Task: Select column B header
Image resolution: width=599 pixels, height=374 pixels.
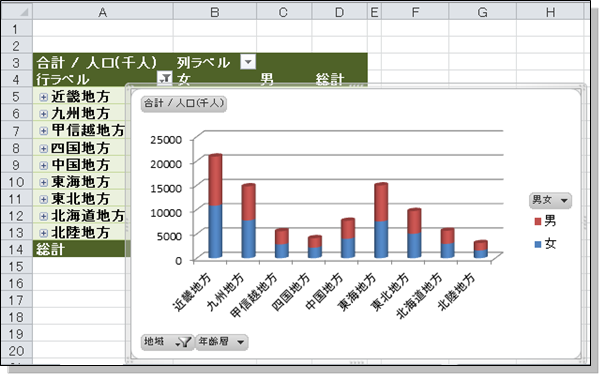Action: click(x=215, y=12)
